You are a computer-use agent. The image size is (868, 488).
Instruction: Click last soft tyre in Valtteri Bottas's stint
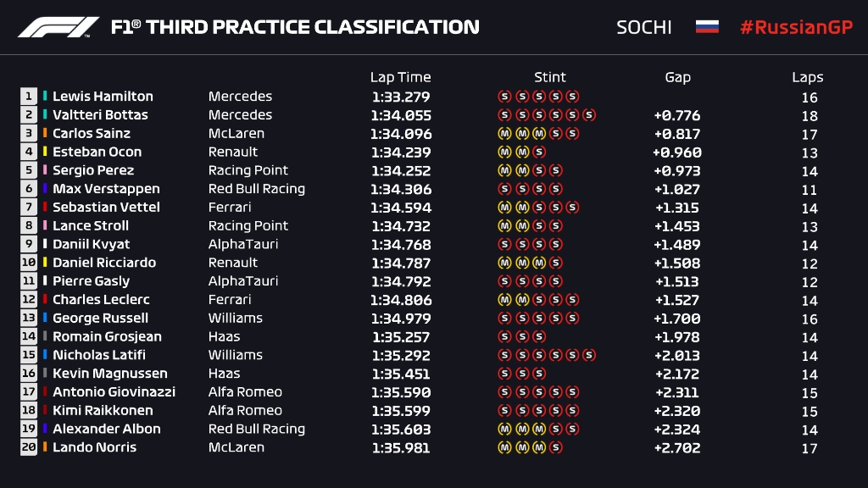tap(589, 115)
